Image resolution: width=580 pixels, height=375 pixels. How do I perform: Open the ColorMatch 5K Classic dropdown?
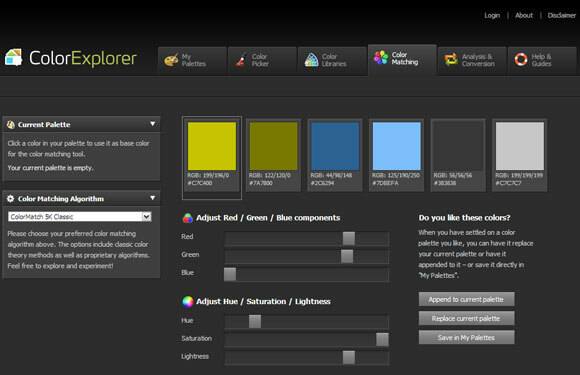click(x=80, y=216)
